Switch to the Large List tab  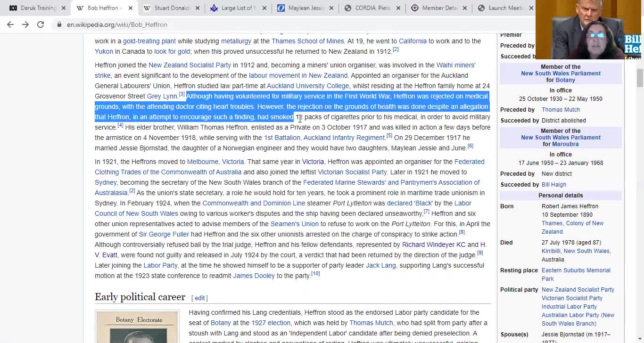pos(239,8)
